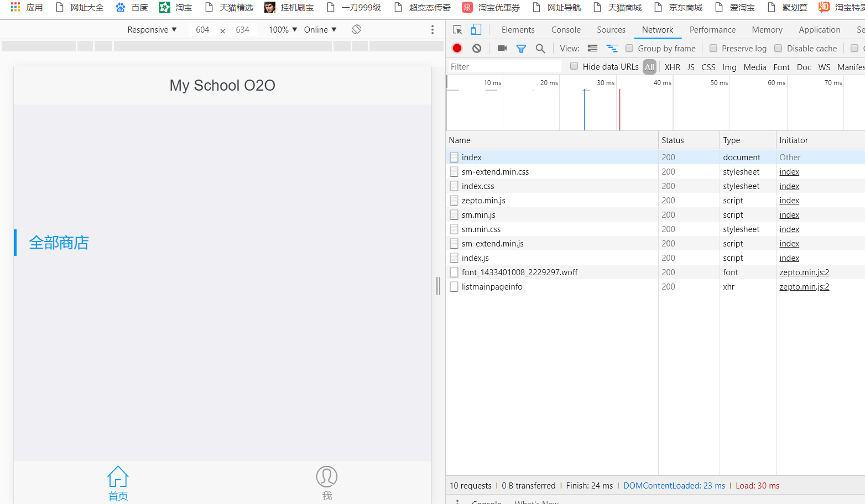865x504 pixels.
Task: Open the 百度 bookmark
Action: click(132, 7)
